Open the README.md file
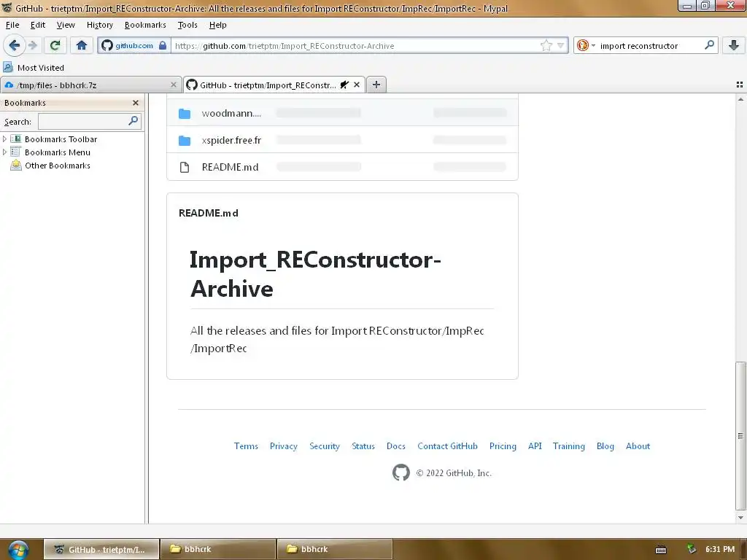 (x=230, y=167)
